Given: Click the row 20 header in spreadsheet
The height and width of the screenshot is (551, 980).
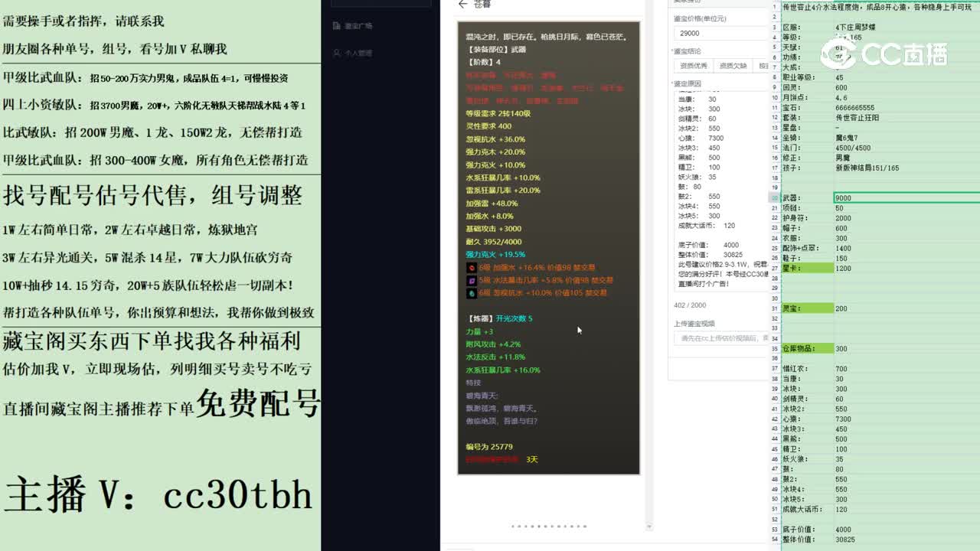Looking at the screenshot, I should pos(775,198).
